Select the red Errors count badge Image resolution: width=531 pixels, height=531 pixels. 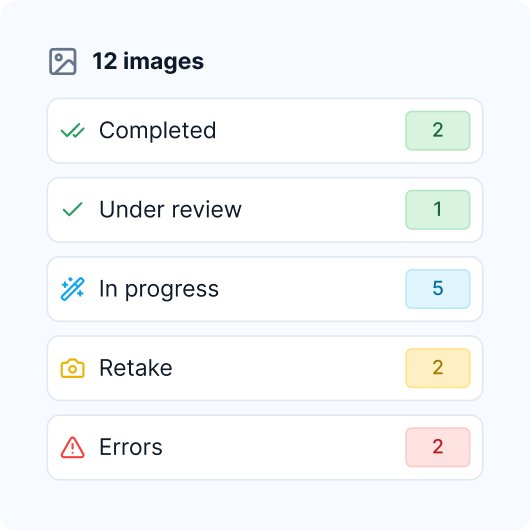pyautogui.click(x=438, y=447)
